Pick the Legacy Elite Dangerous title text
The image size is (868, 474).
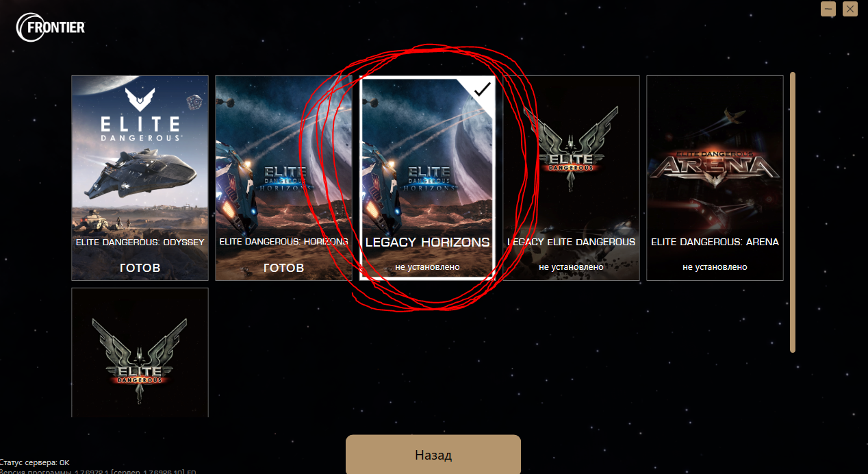[571, 242]
